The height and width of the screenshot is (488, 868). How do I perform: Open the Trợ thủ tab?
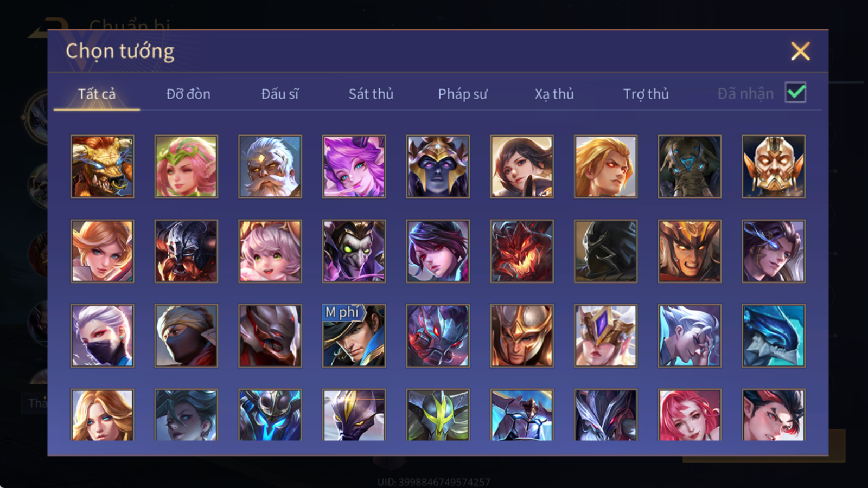click(x=646, y=94)
